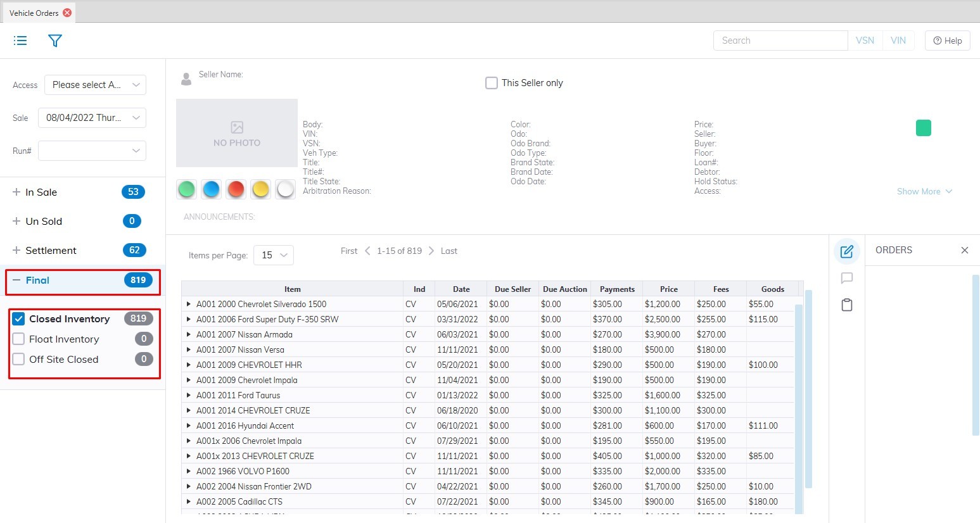Click the filter funnel icon
This screenshot has height=523, width=980.
click(x=55, y=41)
